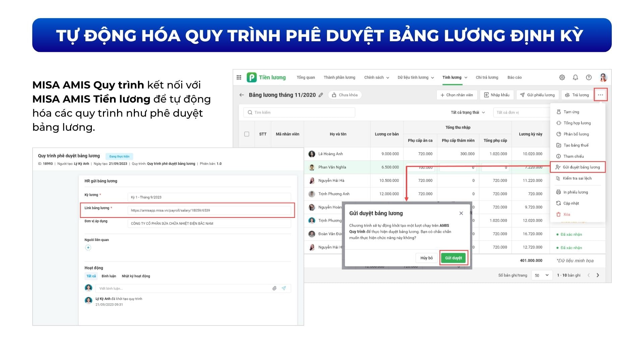
Task: Click the Chưa khóa status button
Action: [x=345, y=95]
